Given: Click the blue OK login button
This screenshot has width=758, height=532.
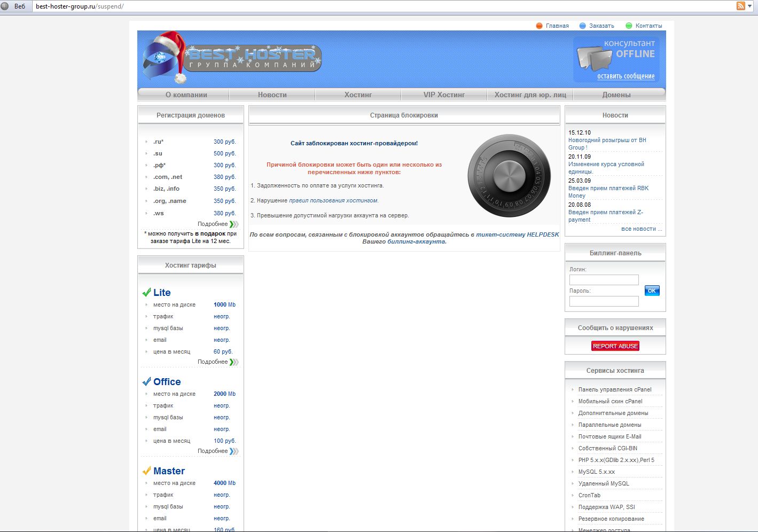Looking at the screenshot, I should coord(652,291).
